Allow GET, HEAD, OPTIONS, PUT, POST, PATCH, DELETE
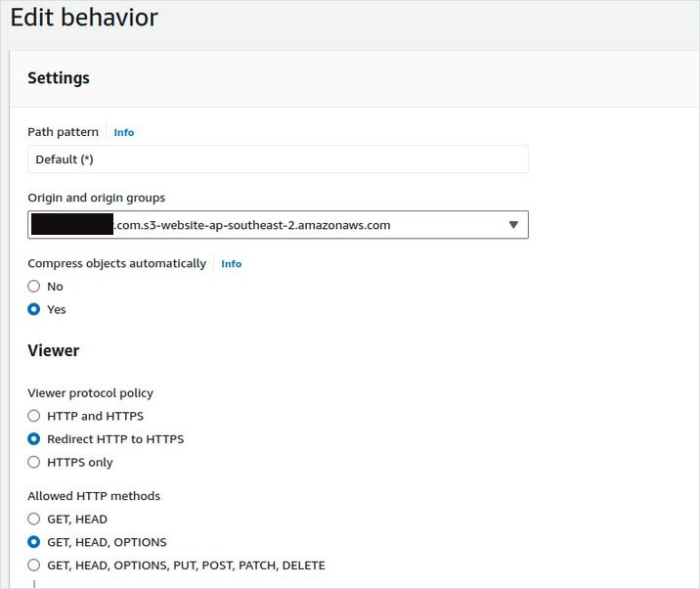 coord(34,565)
